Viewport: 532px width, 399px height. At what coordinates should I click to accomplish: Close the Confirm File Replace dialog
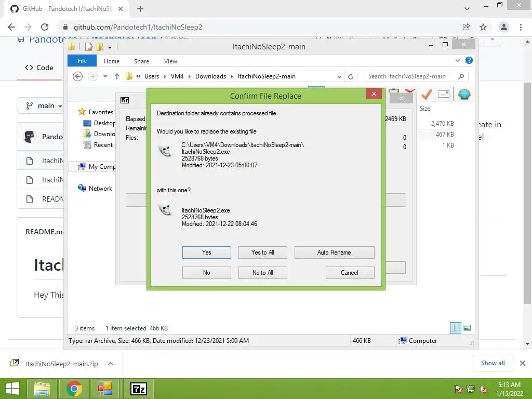(374, 94)
